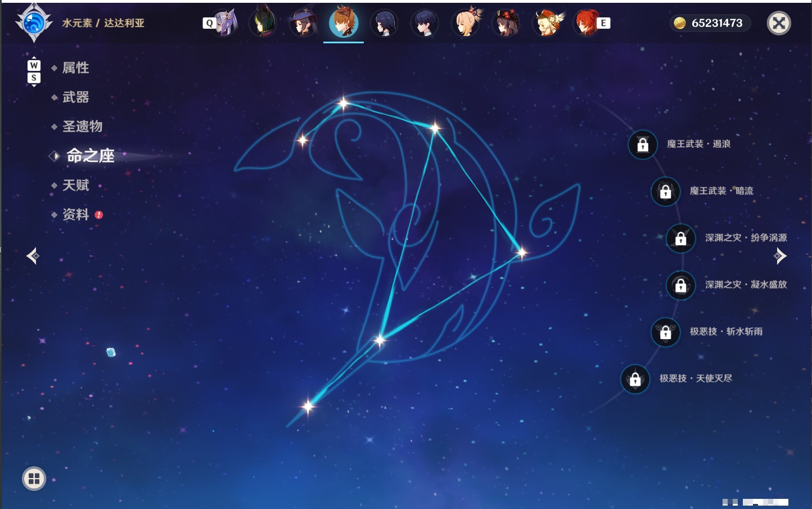Open locked constellation 魔王武装·暗流 icon

665,191
